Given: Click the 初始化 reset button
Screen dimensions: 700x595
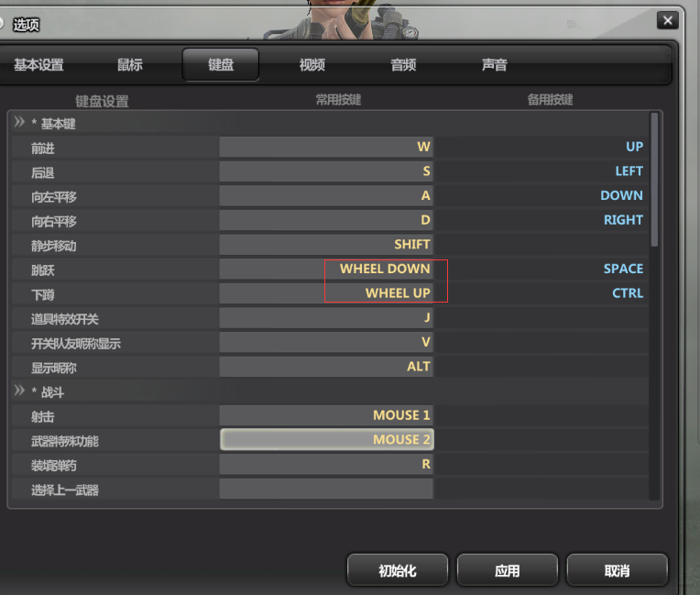Looking at the screenshot, I should click(398, 570).
